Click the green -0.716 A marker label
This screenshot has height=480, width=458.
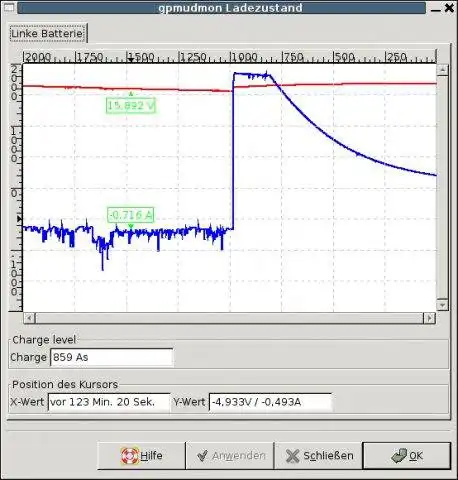(x=131, y=215)
